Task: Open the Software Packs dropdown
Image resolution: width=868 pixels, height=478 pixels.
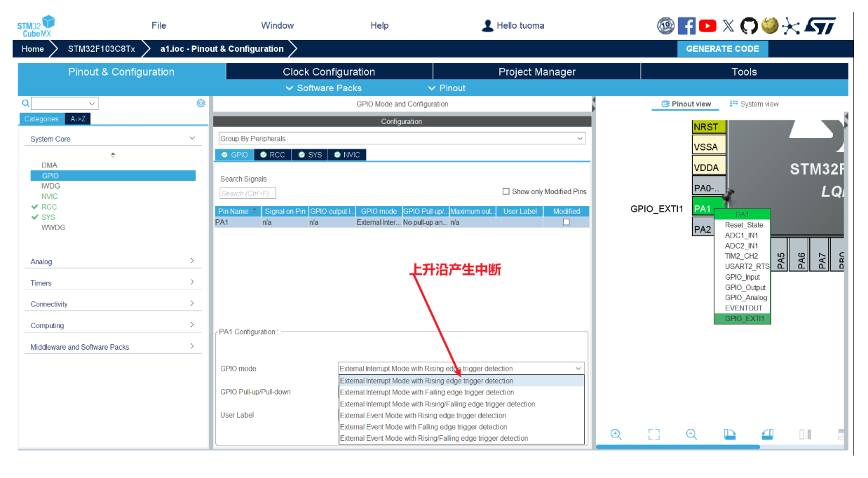Action: coord(324,88)
